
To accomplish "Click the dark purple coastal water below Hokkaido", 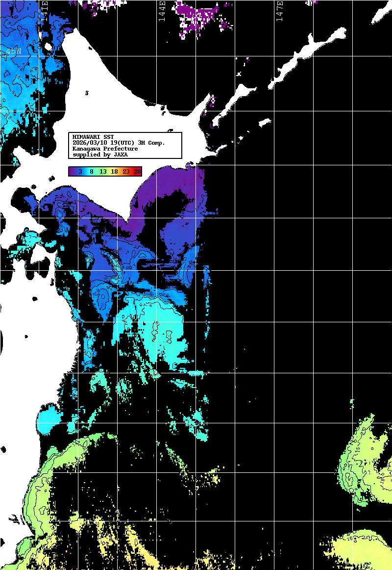I will point(162,196).
